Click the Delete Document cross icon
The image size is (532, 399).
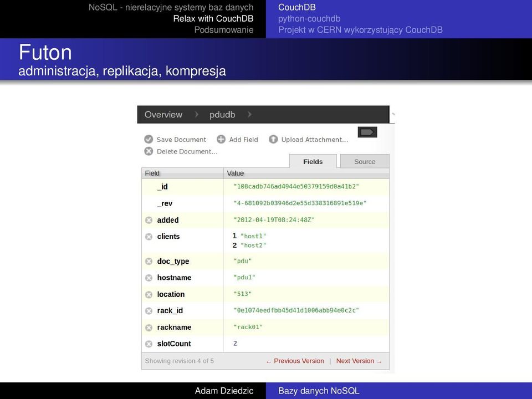pos(149,151)
